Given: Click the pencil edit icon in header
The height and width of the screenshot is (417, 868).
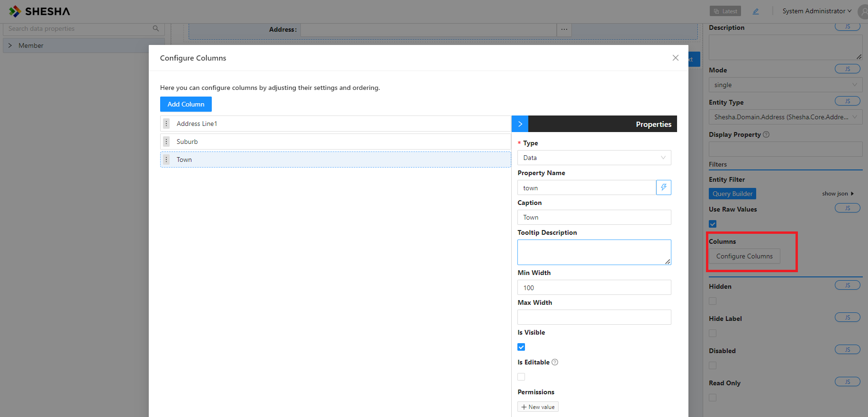Looking at the screenshot, I should click(756, 11).
